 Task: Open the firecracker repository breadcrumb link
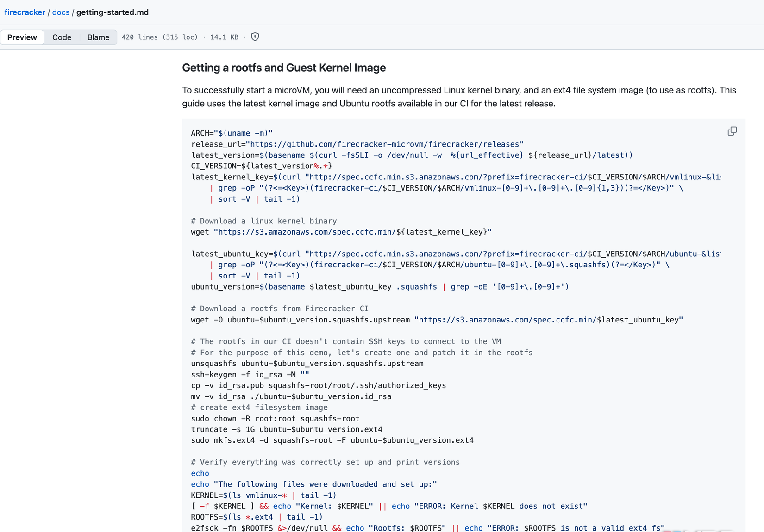pos(25,12)
